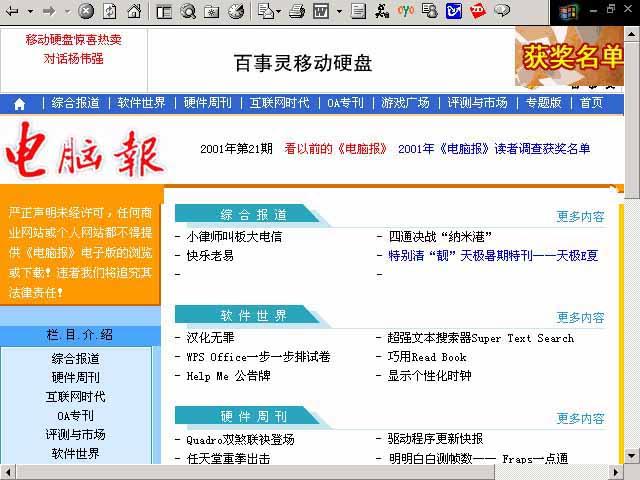Screen dimensions: 640x480
Task: Click the Discuss notepad icon
Action: [358, 11]
